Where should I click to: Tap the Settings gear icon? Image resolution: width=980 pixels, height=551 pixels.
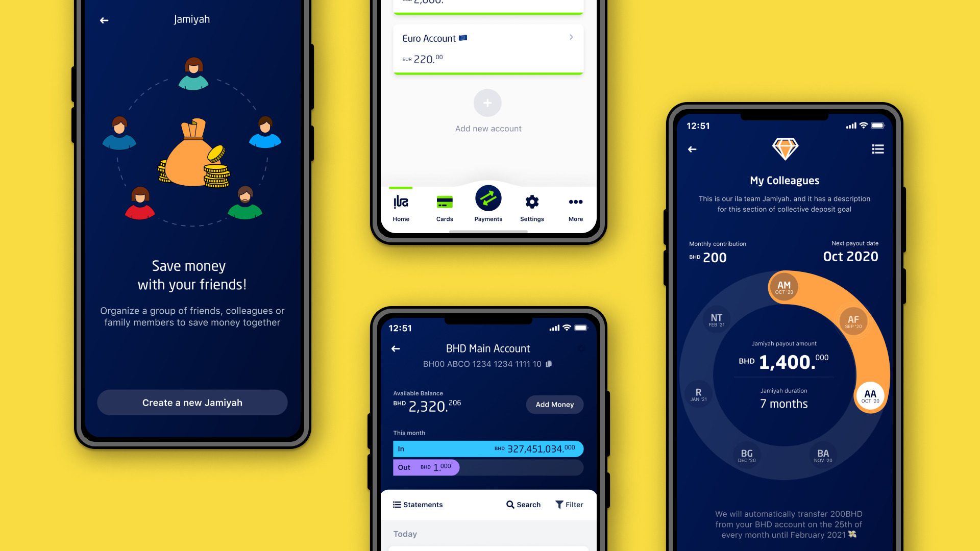point(532,201)
